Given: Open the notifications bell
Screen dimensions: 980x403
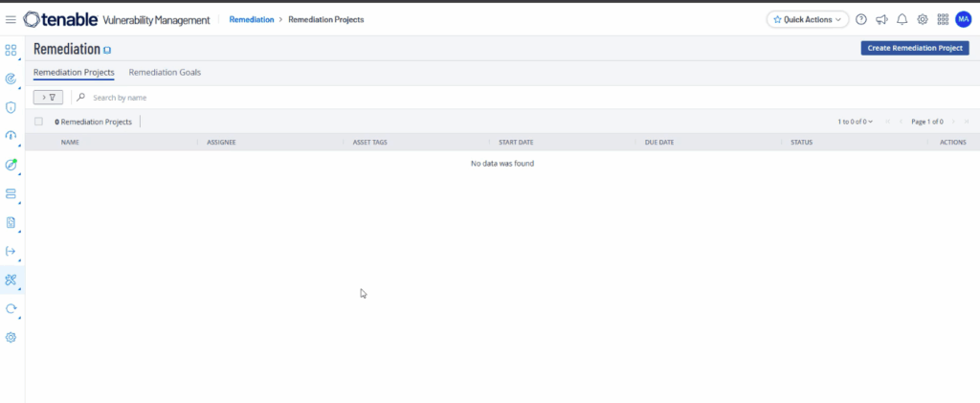Looking at the screenshot, I should [x=902, y=19].
